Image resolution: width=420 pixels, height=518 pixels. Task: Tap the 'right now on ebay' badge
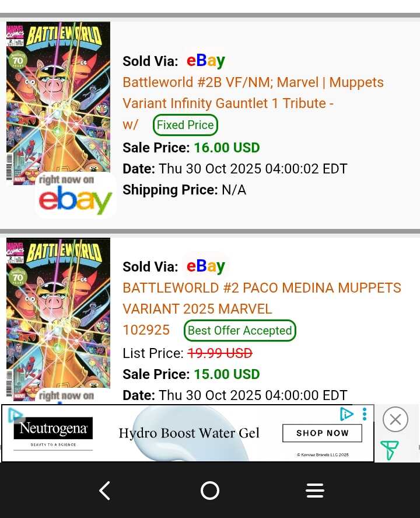point(75,195)
